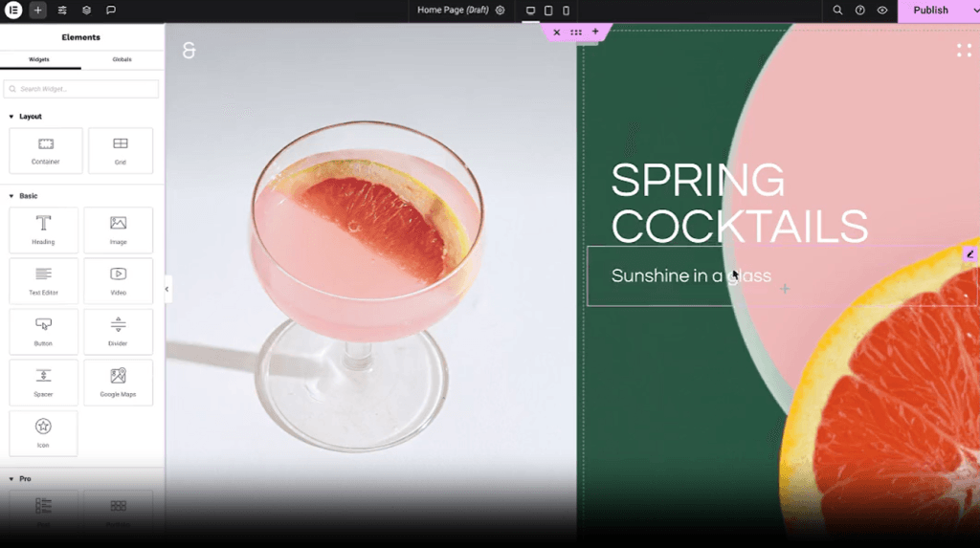Screen dimensions: 980x548
Task: Collapse the Pro section
Action: coord(20,478)
